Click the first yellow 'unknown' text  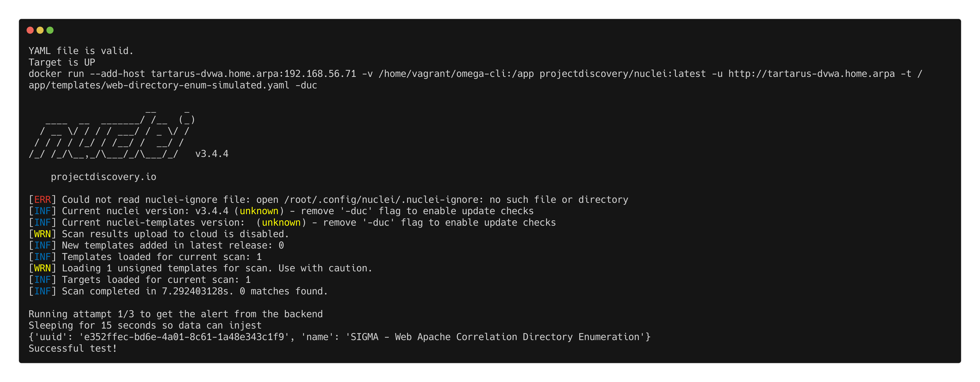259,211
